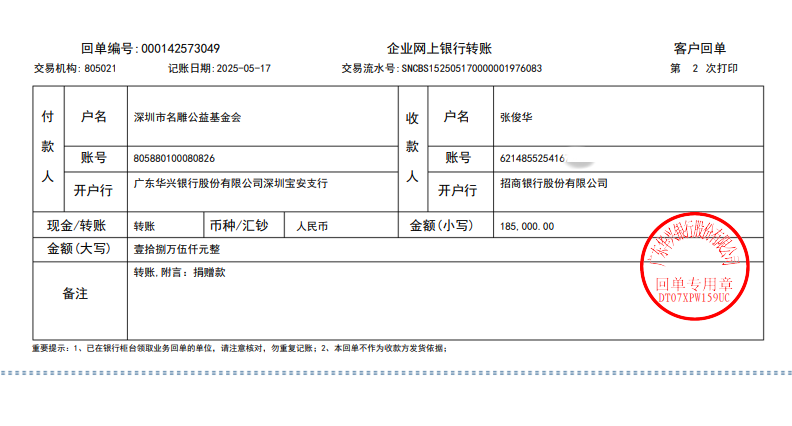Select the title 企业网上银行转账
This screenshot has width=792, height=426.
tap(439, 49)
